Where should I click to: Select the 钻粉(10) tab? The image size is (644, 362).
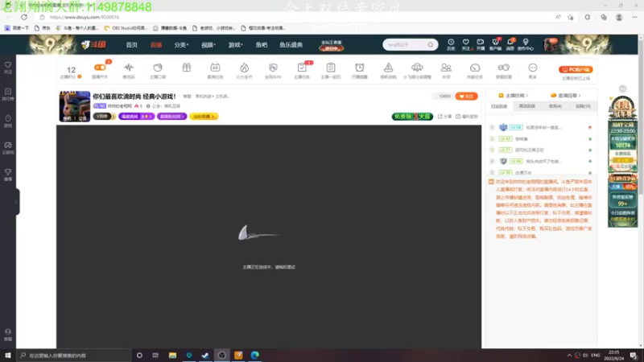[583, 106]
